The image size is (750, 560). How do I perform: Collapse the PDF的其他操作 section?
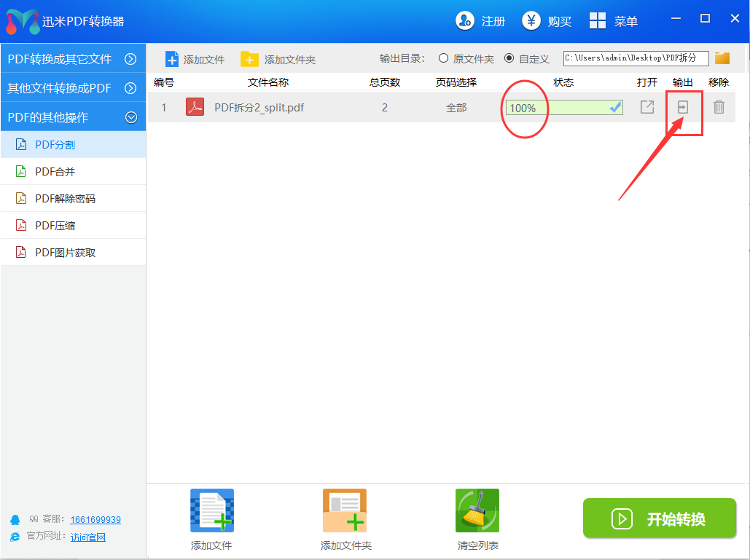click(x=130, y=117)
